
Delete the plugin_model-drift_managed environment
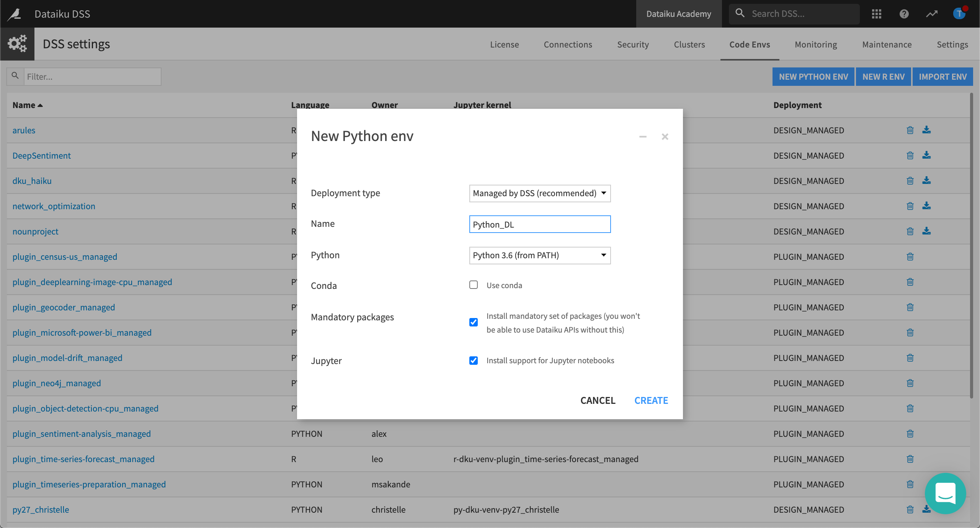(x=910, y=358)
